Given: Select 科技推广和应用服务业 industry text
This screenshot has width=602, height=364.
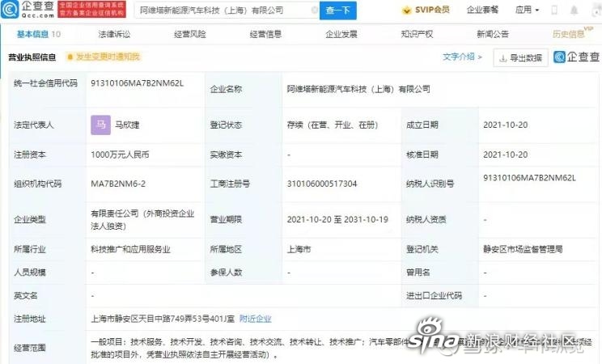Looking at the screenshot, I should click(130, 250).
